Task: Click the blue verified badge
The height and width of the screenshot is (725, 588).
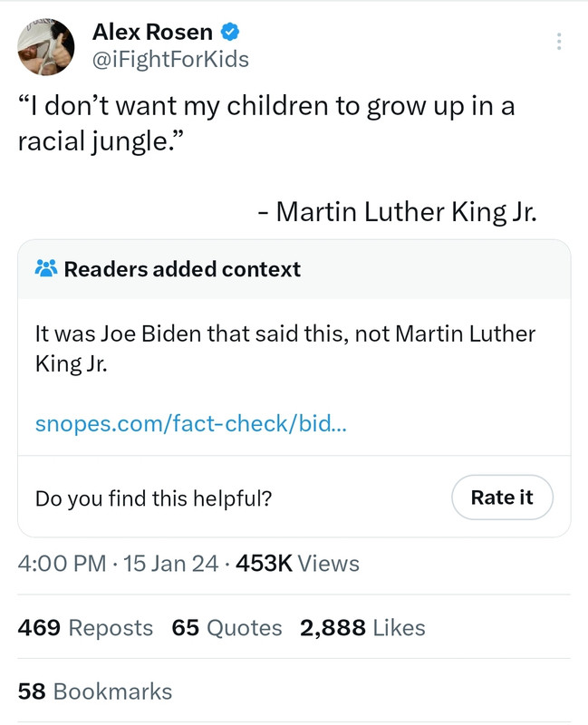Action: coord(231,34)
